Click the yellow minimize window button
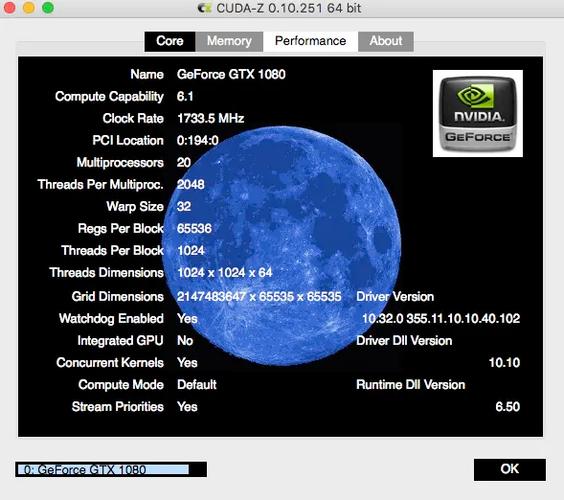564x500 pixels. click(x=28, y=8)
